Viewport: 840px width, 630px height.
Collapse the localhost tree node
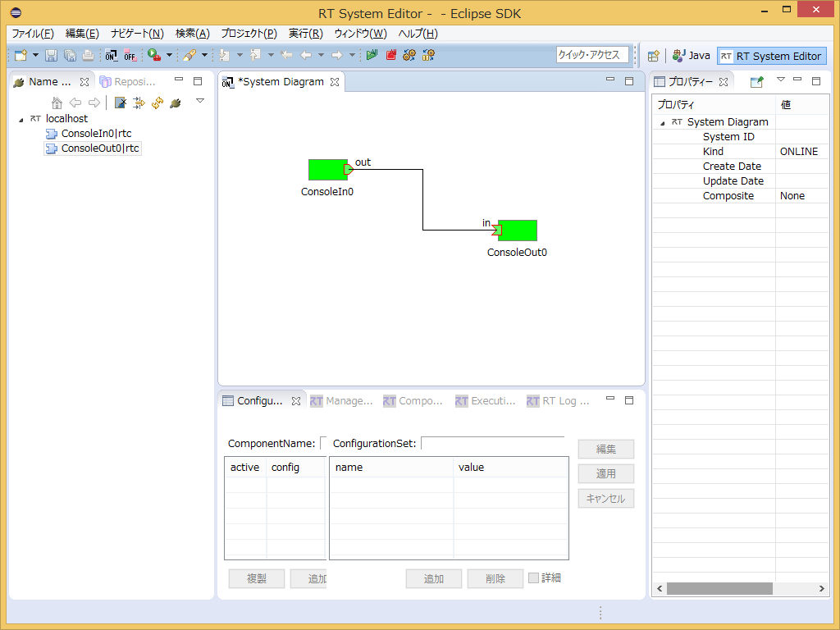(21, 120)
